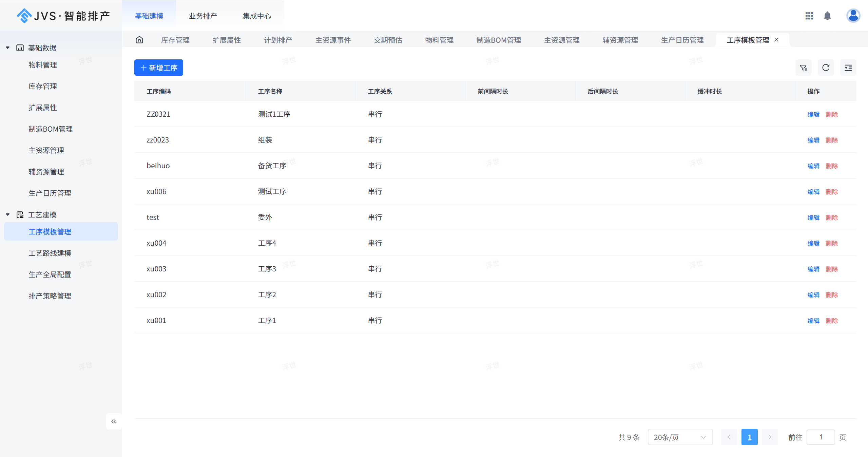Click the 新增工序 button
The width and height of the screenshot is (868, 457).
coord(159,68)
